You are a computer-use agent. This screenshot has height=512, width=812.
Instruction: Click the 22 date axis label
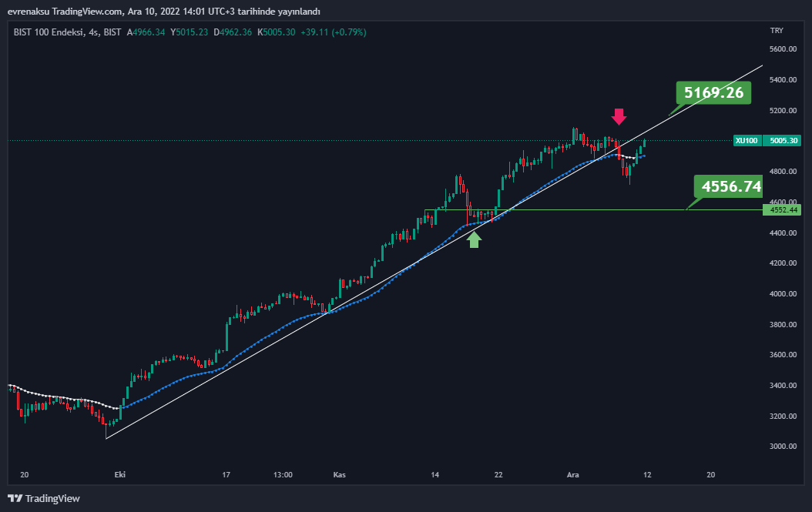coord(498,475)
